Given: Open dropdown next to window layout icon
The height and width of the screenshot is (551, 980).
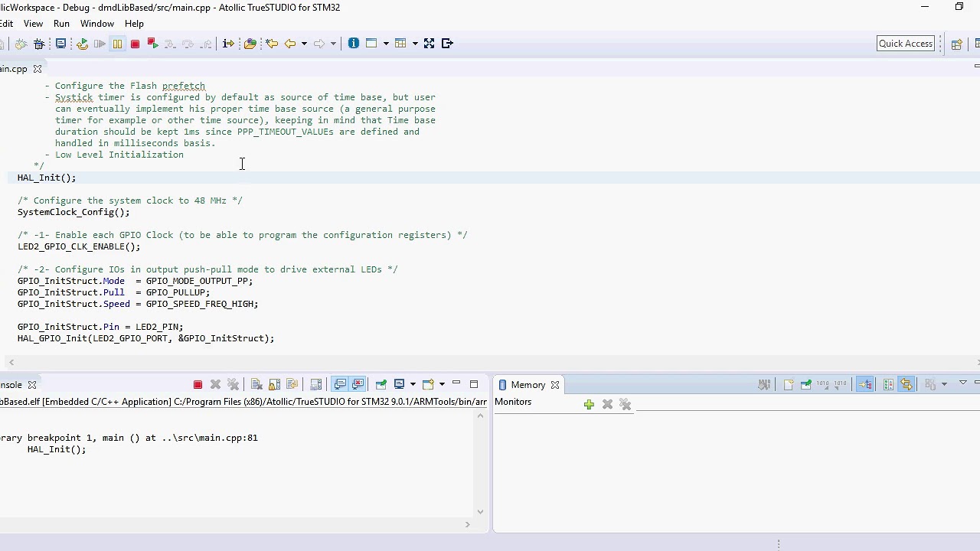Looking at the screenshot, I should [x=386, y=44].
